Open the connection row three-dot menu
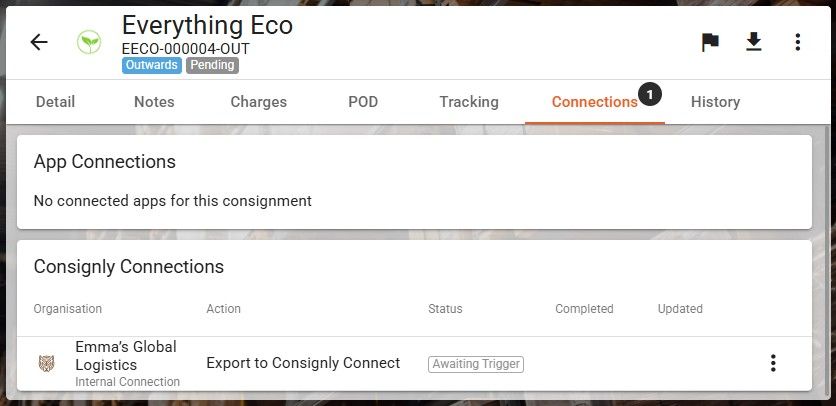 click(773, 363)
